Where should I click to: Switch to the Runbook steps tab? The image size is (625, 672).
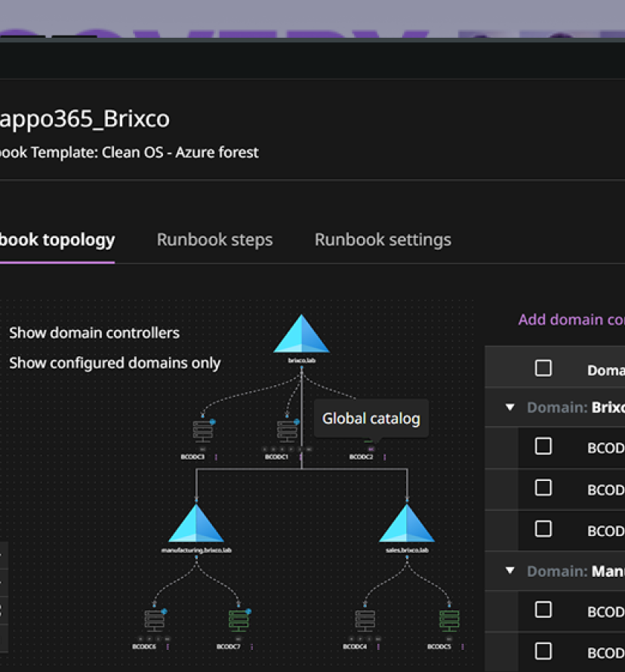pos(214,240)
